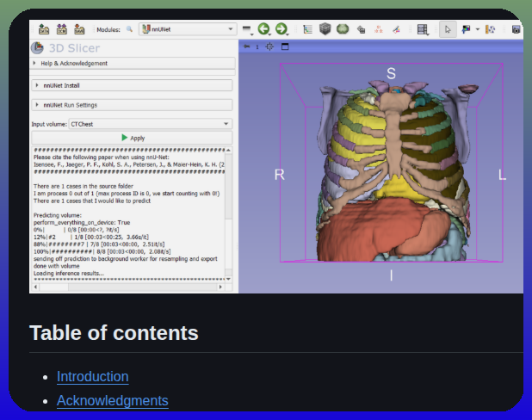Image resolution: width=532 pixels, height=420 pixels.
Task: Maximize the 3D view layout icon
Action: 285,46
